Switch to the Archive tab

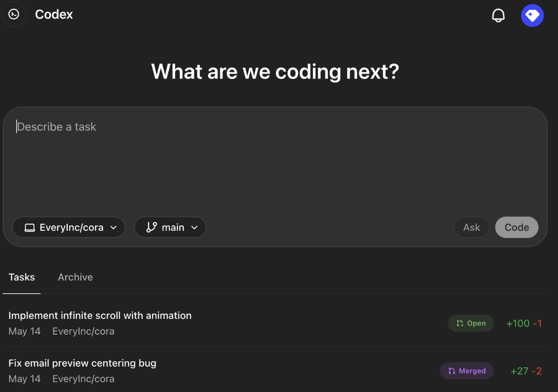75,277
